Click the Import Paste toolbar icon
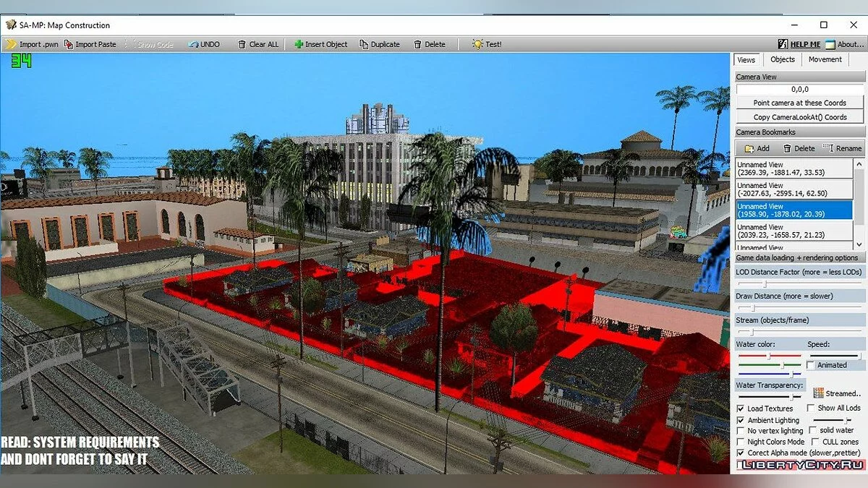Screen dimensions: 868x488 coord(69,44)
